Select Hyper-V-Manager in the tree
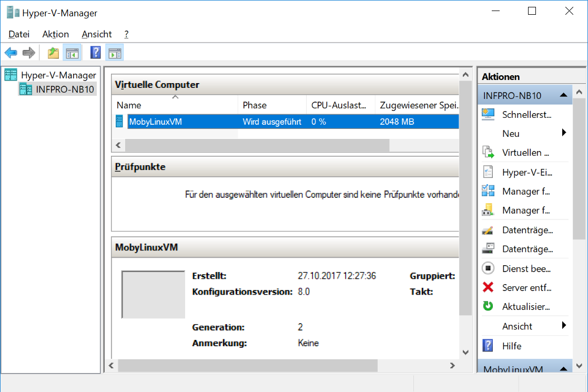Image resolution: width=588 pixels, height=392 pixels. coord(58,75)
